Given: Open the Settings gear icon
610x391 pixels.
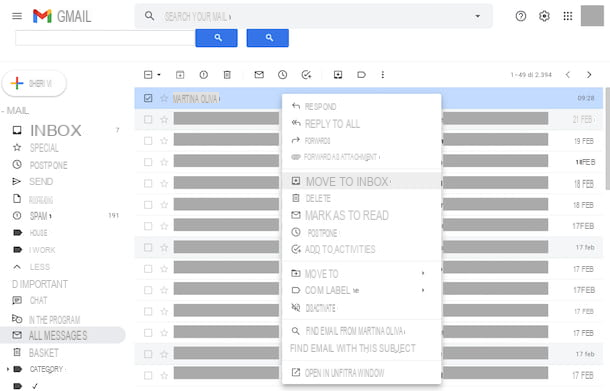Looking at the screenshot, I should point(544,16).
